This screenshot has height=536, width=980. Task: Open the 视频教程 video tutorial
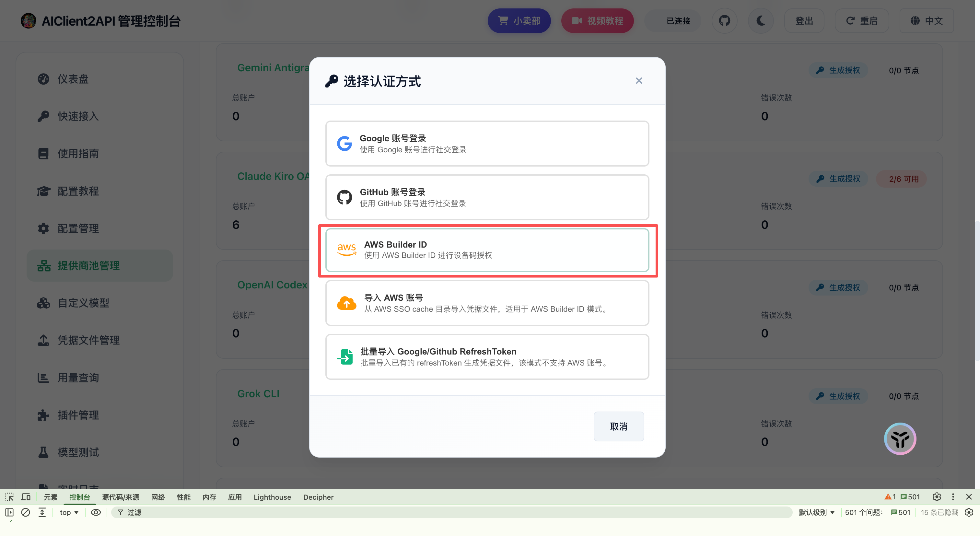pyautogui.click(x=597, y=20)
